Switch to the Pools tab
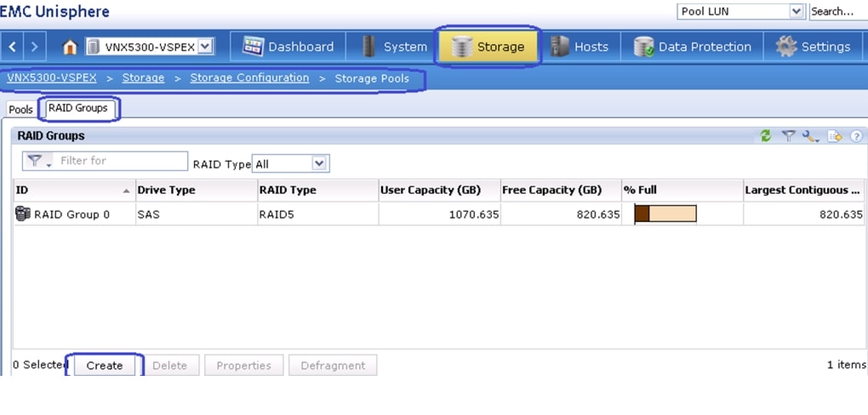Viewport: 868px width, 415px height. click(21, 110)
